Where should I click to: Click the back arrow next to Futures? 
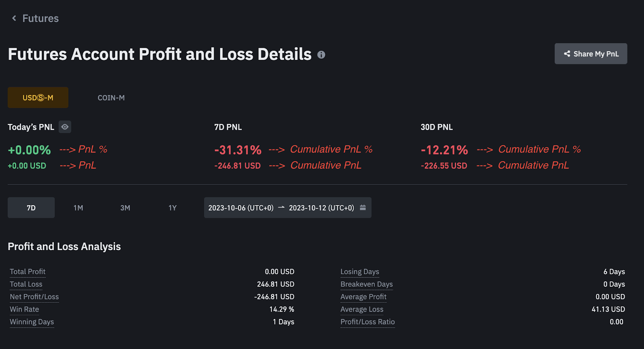point(13,18)
